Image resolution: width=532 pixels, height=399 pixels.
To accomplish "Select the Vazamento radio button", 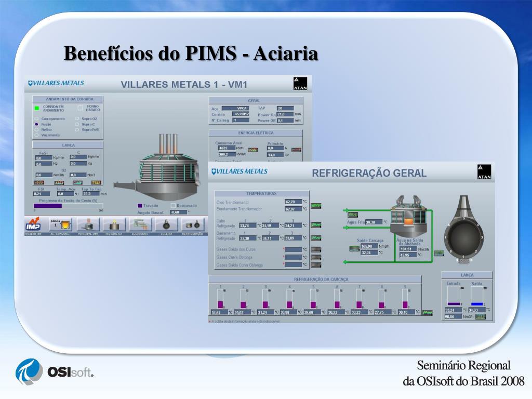I will click(x=36, y=135).
